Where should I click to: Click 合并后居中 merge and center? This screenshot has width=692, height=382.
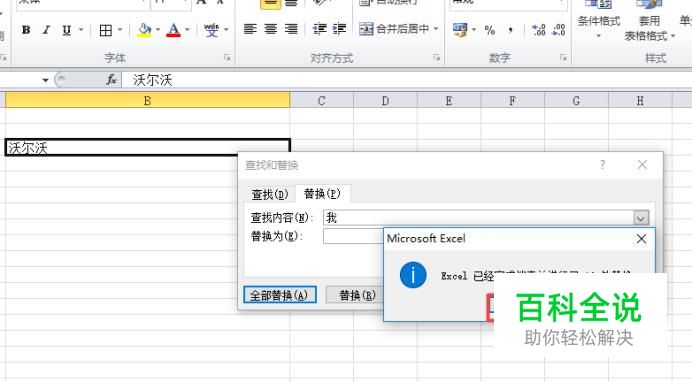[394, 29]
